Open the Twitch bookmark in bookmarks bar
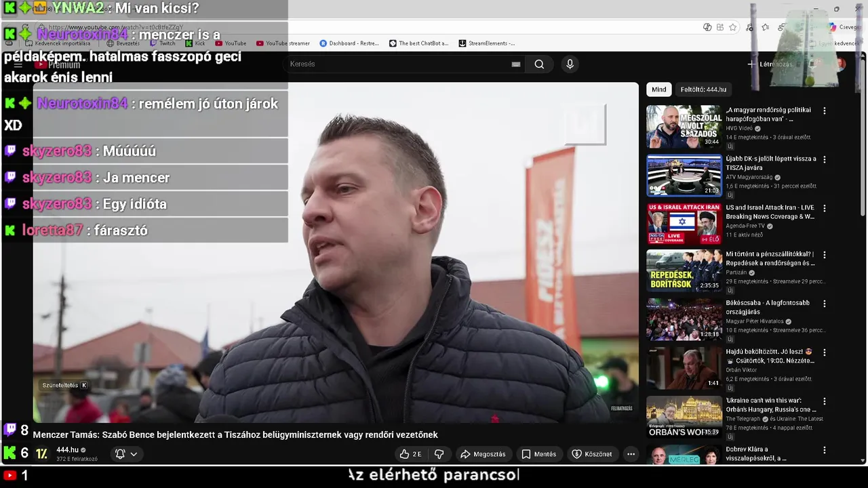868x488 pixels. 162,43
